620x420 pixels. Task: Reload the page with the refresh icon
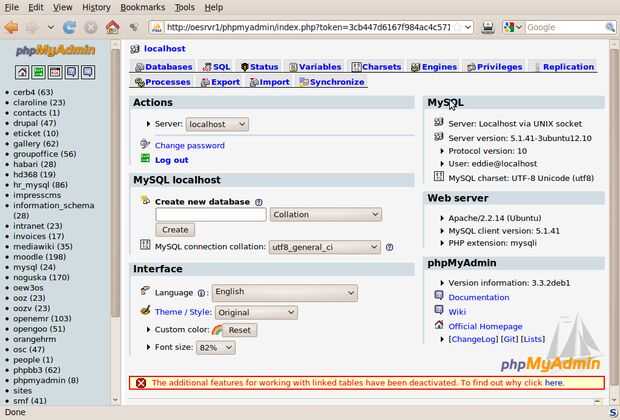(x=69, y=27)
